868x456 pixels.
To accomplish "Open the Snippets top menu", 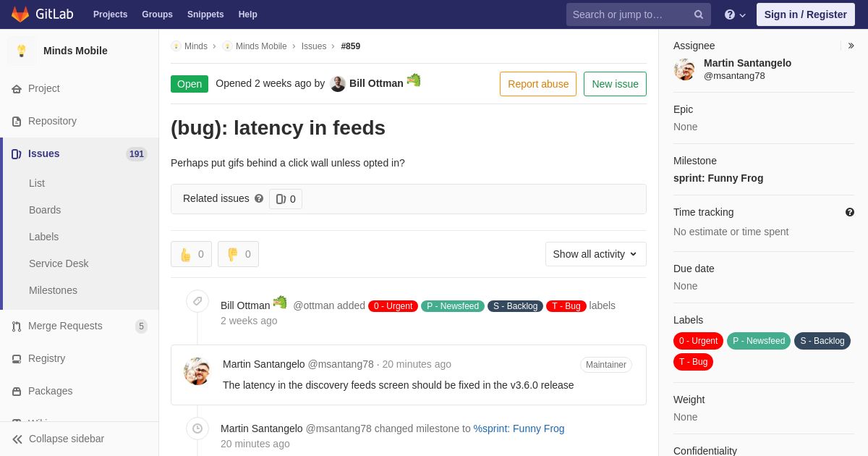I will pyautogui.click(x=205, y=14).
